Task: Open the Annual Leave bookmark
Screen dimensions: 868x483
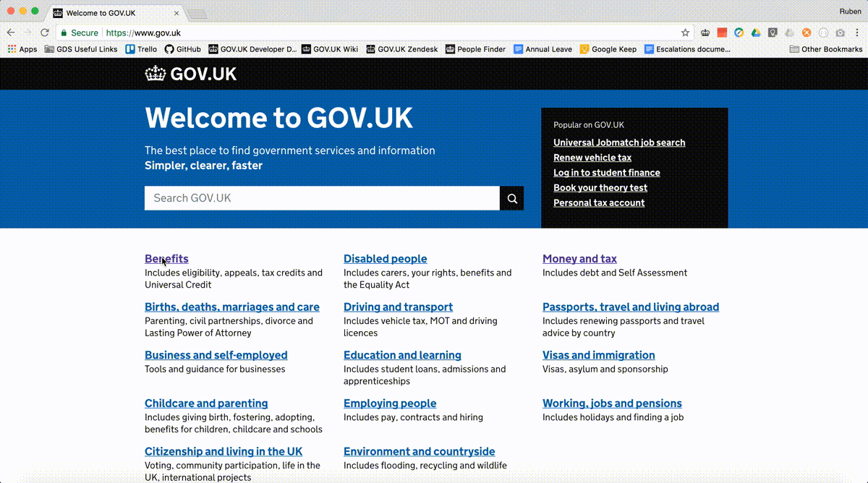Action: pyautogui.click(x=542, y=49)
